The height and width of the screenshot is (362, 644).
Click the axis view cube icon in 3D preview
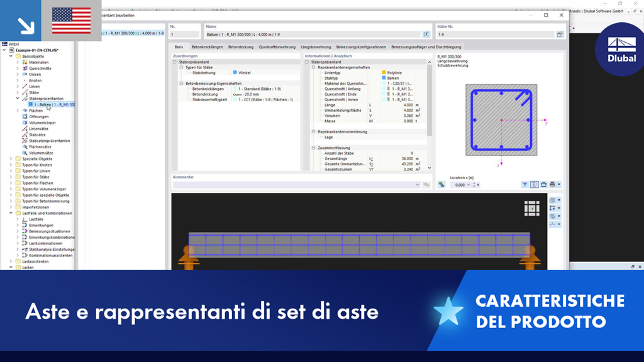(532, 209)
